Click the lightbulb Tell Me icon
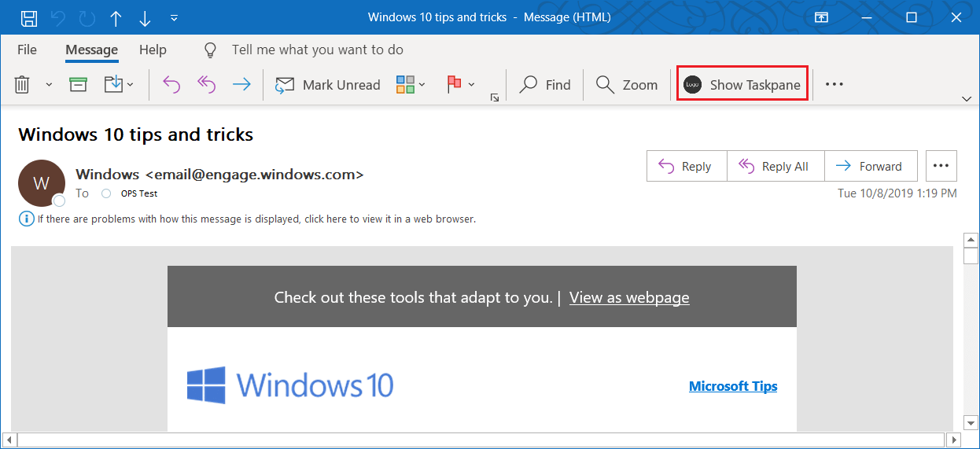 coord(210,50)
